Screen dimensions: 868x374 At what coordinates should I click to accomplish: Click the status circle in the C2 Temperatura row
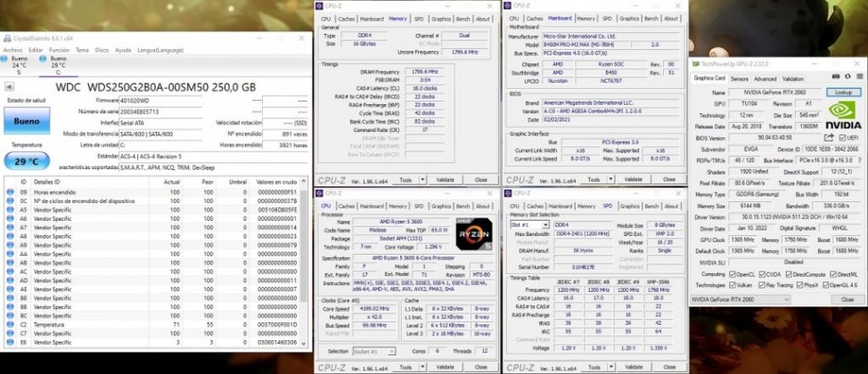pos(10,325)
